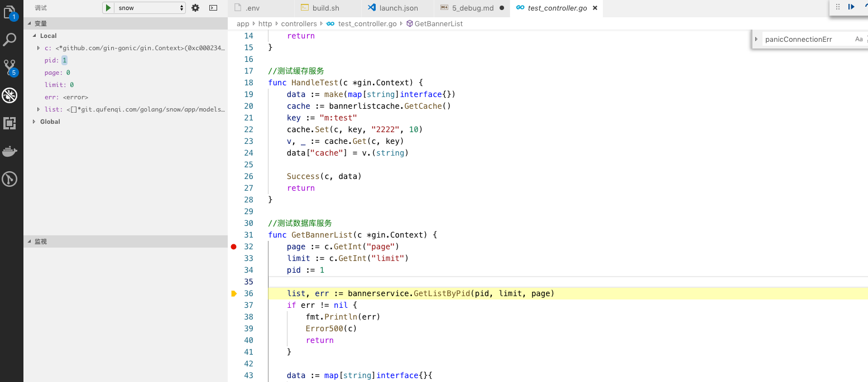This screenshot has height=382, width=868.
Task: Click the controllers breadcrumb segment
Action: 299,24
